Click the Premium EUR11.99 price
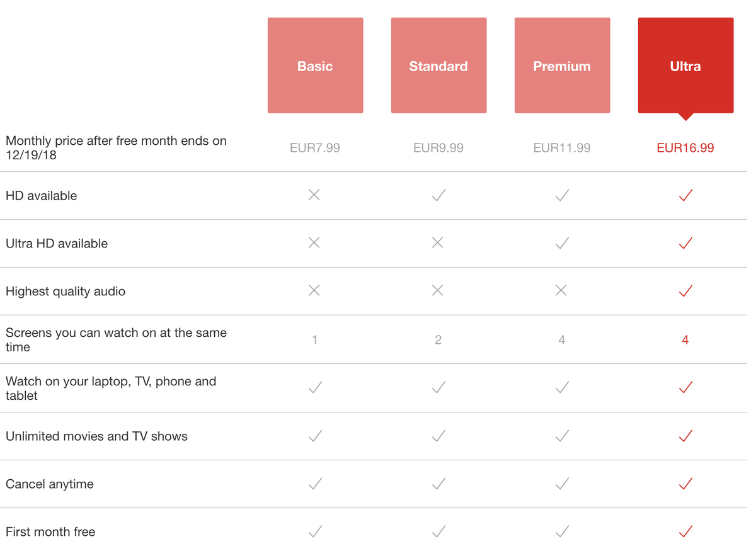This screenshot has width=756, height=556. [562, 148]
